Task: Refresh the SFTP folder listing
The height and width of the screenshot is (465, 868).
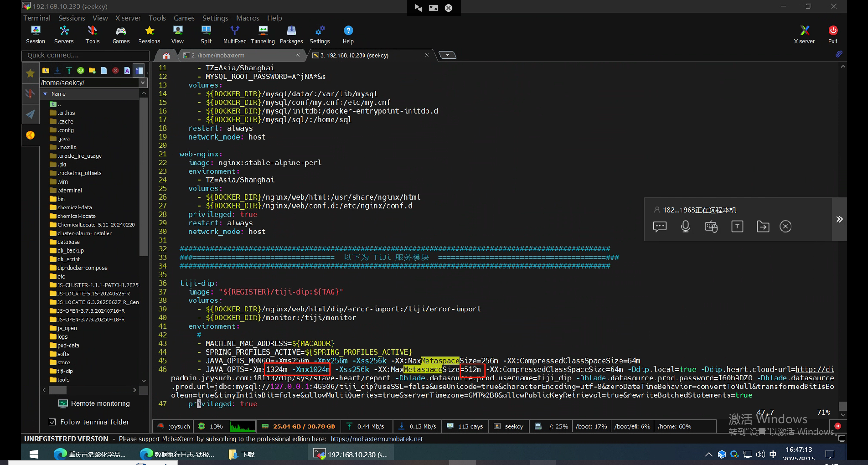Action: pos(81,70)
